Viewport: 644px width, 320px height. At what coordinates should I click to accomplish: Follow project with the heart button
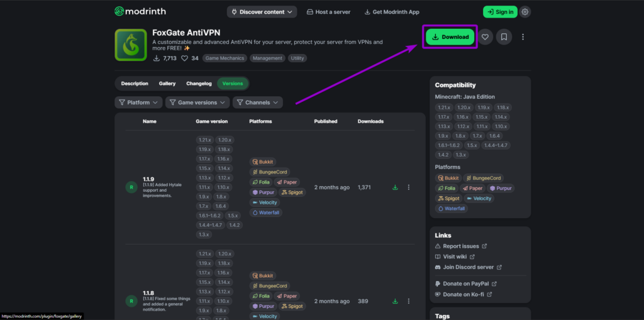point(485,37)
